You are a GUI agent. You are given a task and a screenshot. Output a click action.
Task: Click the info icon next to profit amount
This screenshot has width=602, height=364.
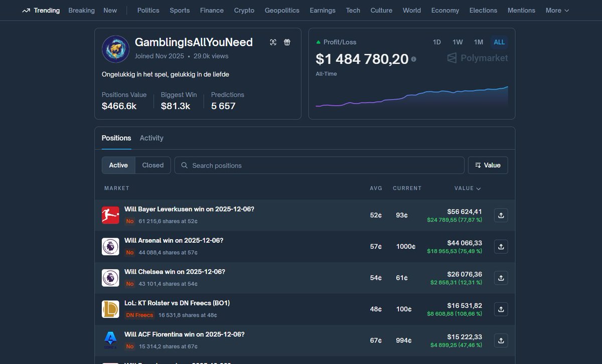pyautogui.click(x=414, y=59)
